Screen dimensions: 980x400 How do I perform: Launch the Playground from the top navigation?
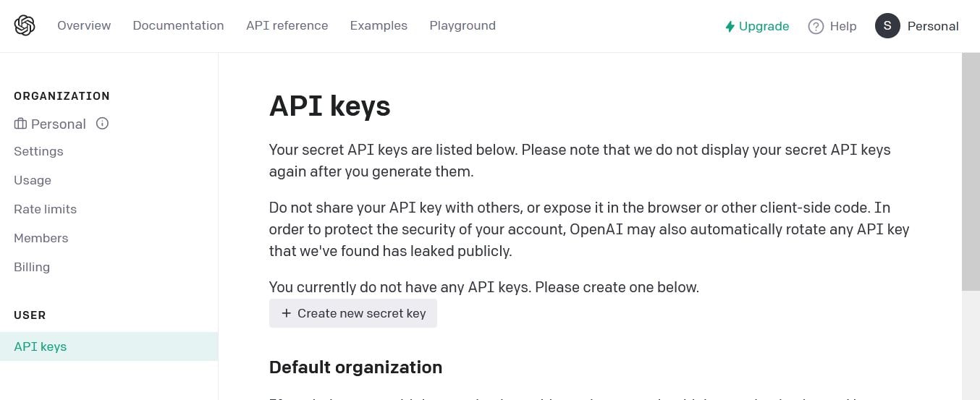[462, 26]
